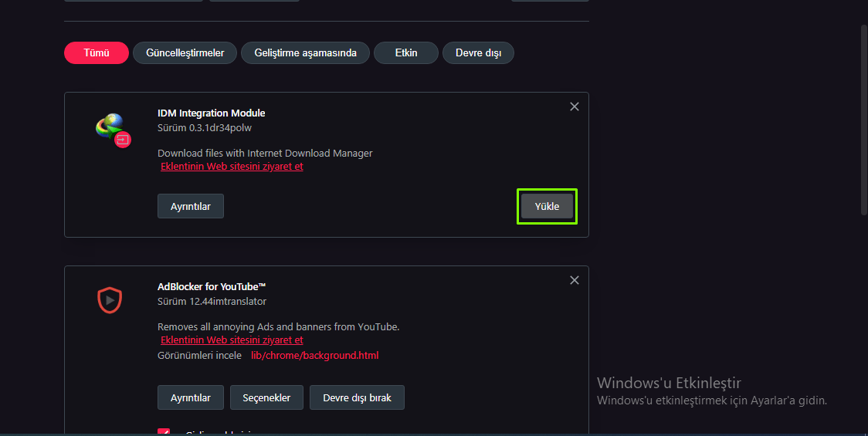Open the Geliştirme aşamasında tab
868x436 pixels.
click(x=305, y=53)
